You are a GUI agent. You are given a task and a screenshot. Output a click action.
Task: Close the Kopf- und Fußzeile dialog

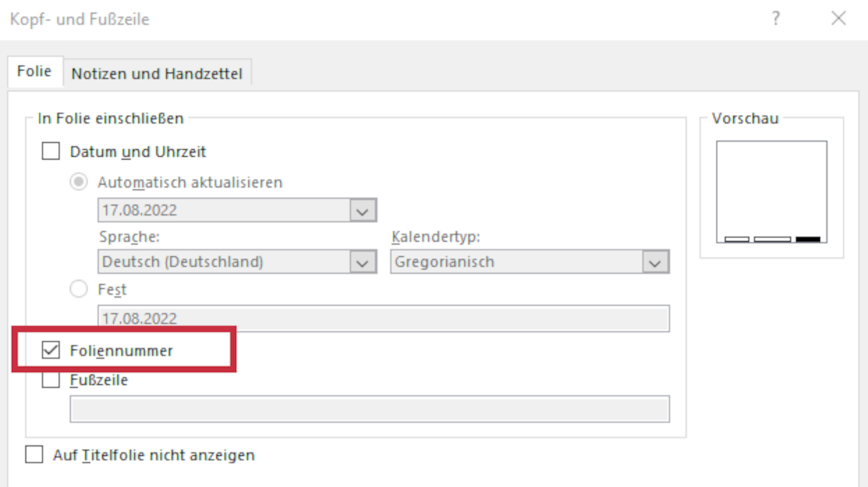[x=838, y=18]
